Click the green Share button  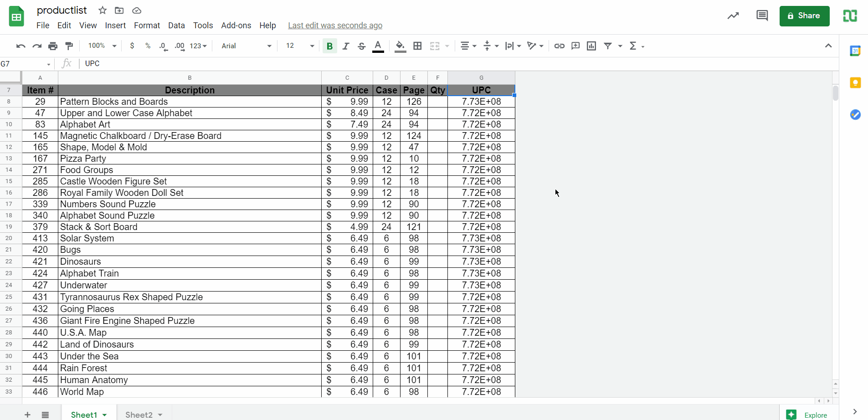tap(804, 16)
